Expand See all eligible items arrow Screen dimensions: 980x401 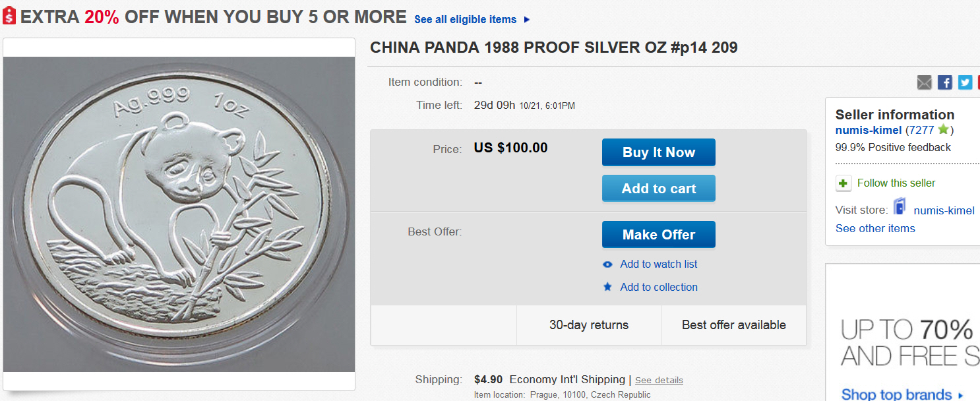pos(527,20)
